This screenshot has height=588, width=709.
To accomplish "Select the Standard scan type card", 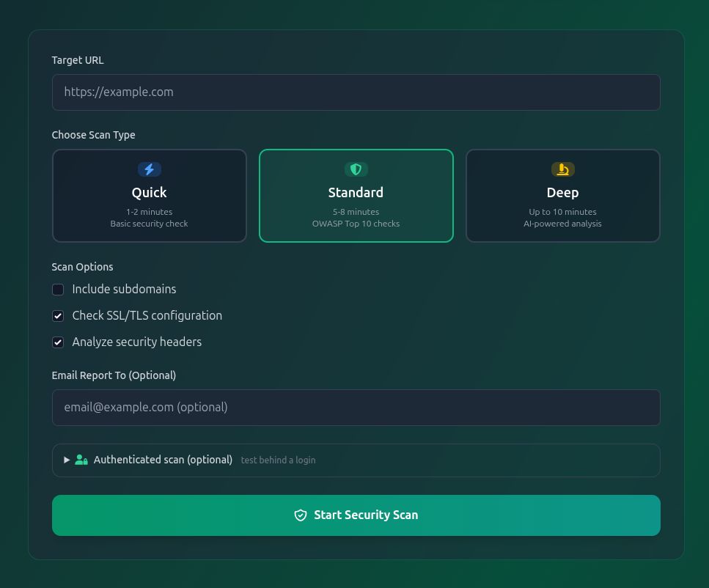I will click(x=356, y=196).
